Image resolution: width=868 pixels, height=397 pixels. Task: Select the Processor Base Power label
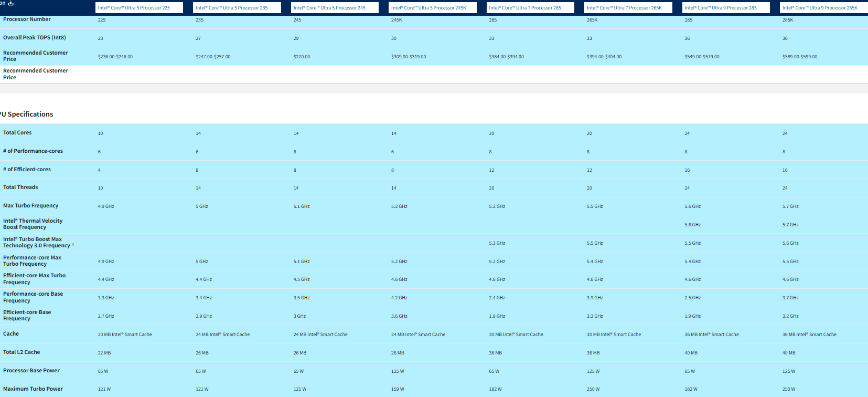[x=31, y=371]
